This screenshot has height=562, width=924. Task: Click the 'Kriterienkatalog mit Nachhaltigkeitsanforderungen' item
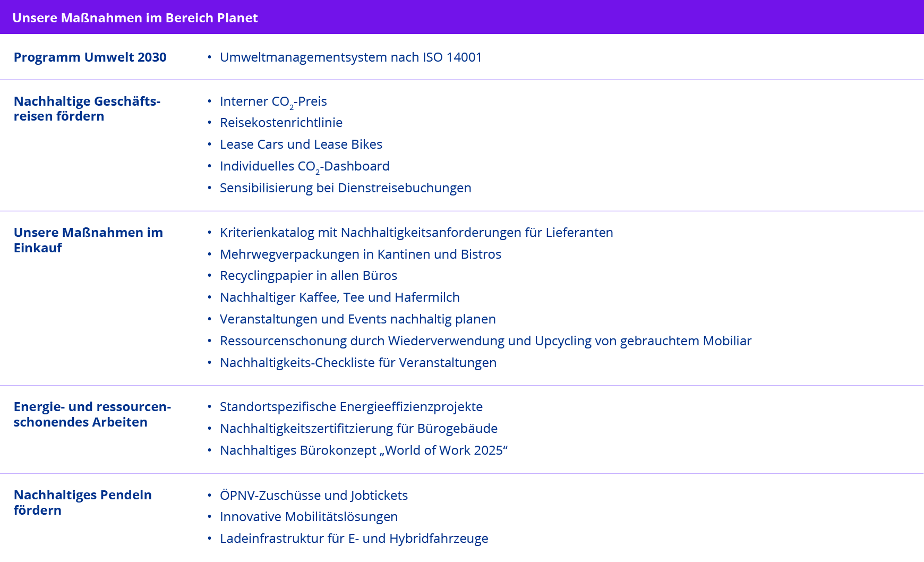(416, 232)
